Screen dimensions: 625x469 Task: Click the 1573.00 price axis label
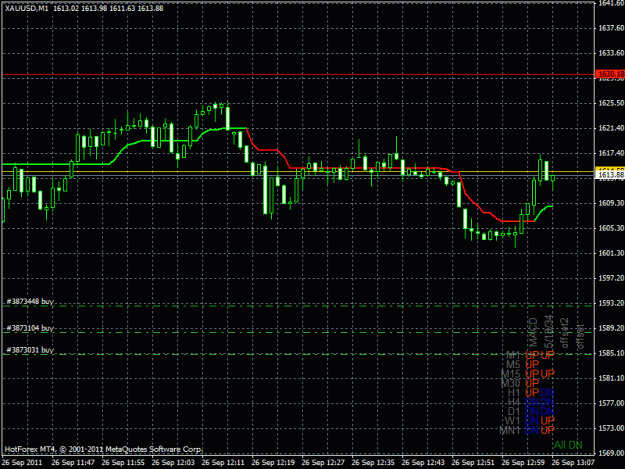click(x=611, y=428)
